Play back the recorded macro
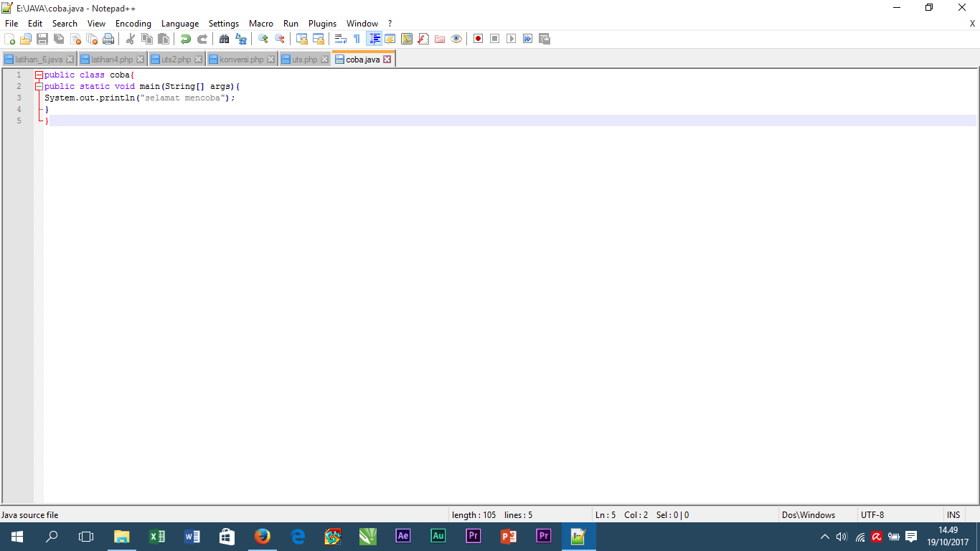 tap(511, 39)
